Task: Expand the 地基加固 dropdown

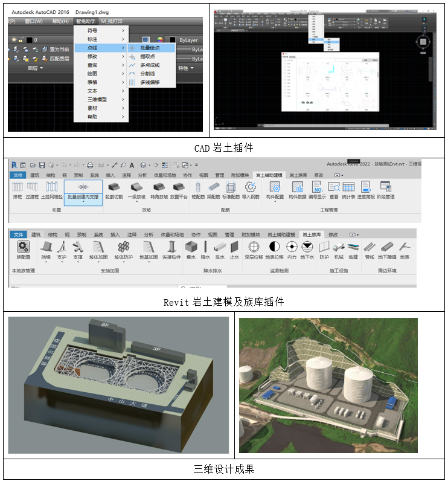Action: pyautogui.click(x=149, y=262)
